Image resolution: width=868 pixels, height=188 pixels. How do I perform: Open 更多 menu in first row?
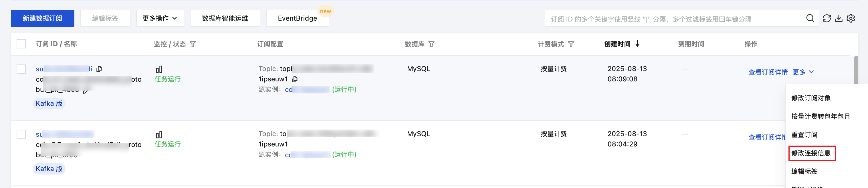(803, 72)
